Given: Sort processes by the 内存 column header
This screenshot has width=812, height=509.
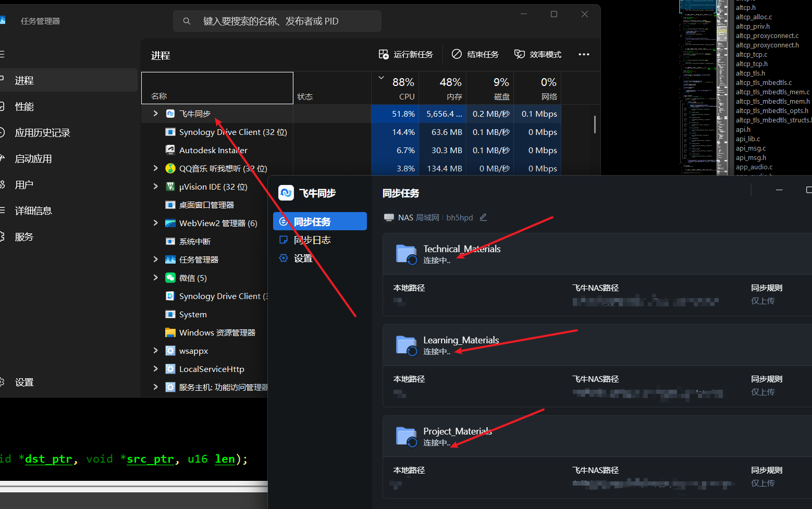Looking at the screenshot, I should [x=442, y=89].
